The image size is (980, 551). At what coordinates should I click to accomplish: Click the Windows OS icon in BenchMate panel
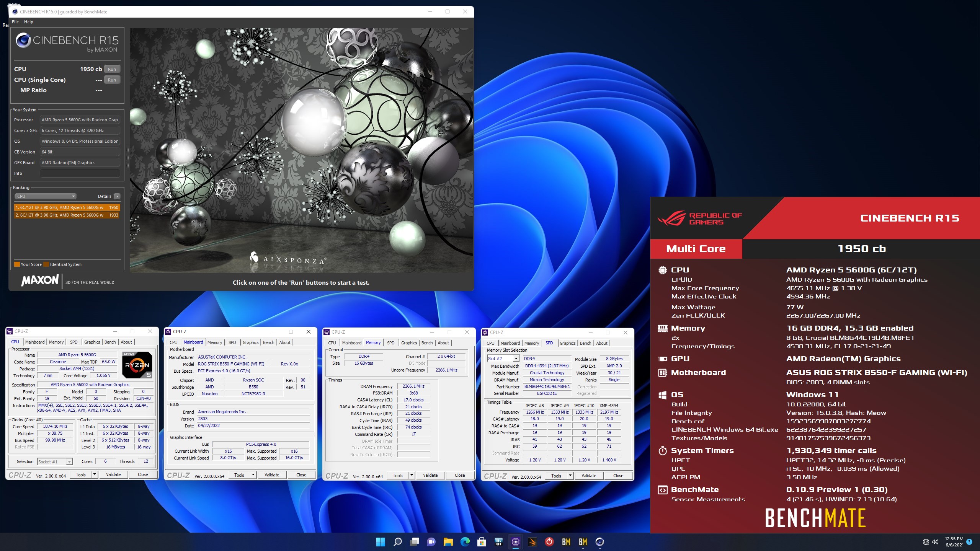pos(663,395)
